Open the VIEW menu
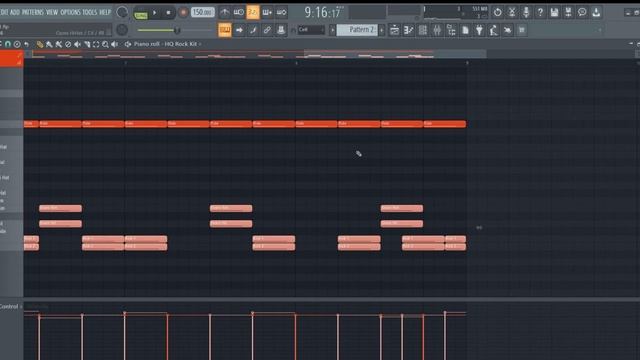 coord(52,12)
